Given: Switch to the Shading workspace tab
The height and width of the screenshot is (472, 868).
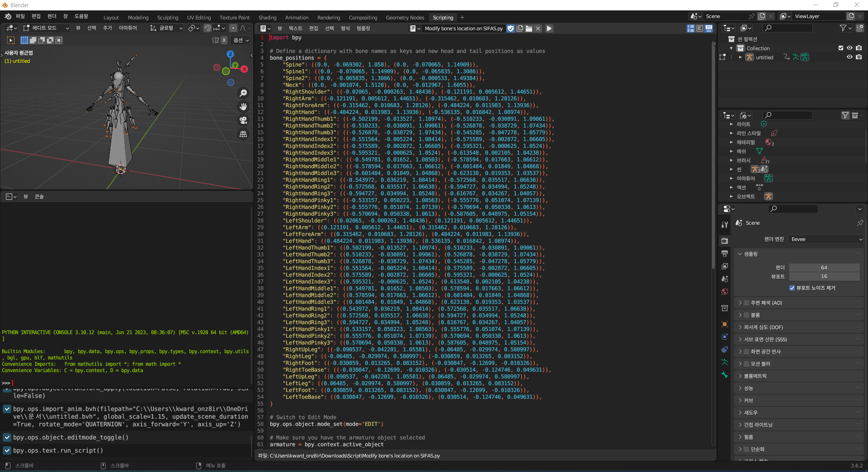Looking at the screenshot, I should click(x=267, y=18).
